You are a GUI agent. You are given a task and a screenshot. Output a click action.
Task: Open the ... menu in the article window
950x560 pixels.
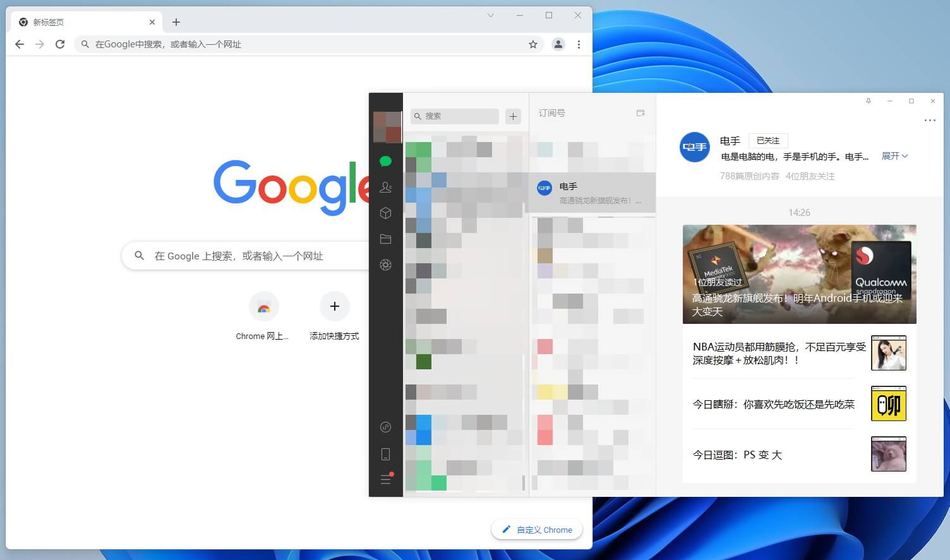[x=930, y=120]
